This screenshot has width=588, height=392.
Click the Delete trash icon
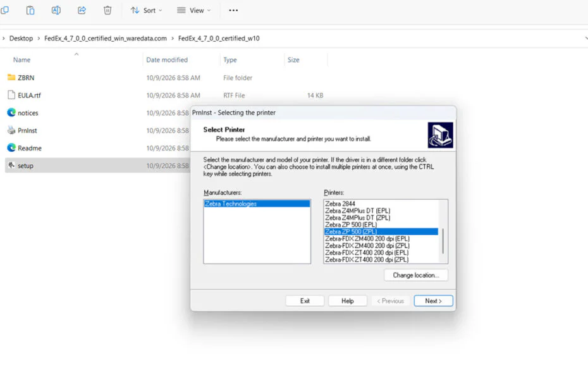point(107,10)
